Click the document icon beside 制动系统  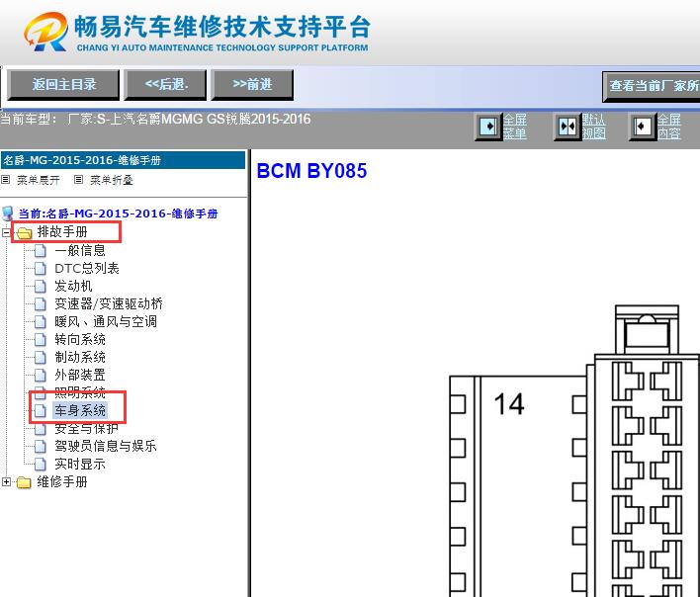(x=41, y=358)
